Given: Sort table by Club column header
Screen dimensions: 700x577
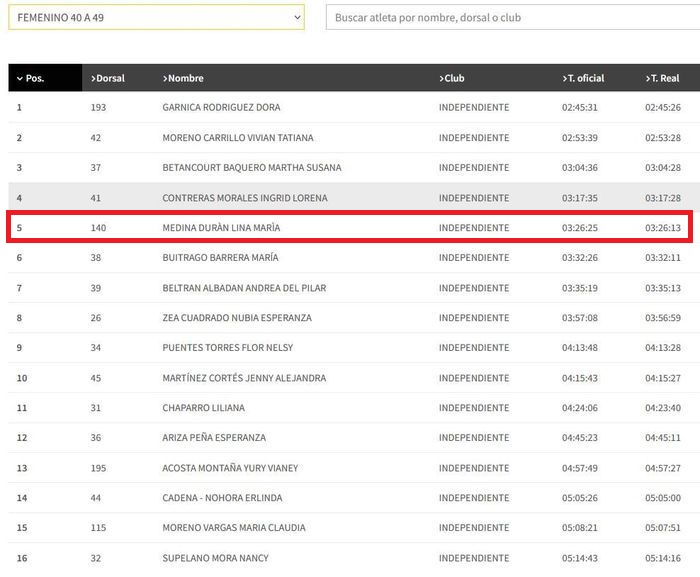Looking at the screenshot, I should click(x=452, y=78).
